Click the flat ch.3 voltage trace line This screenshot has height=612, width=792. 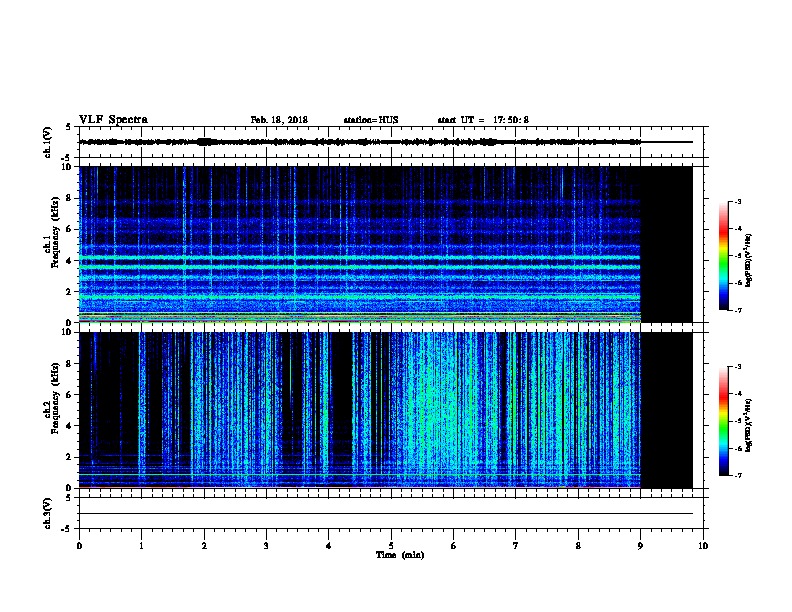(x=386, y=514)
